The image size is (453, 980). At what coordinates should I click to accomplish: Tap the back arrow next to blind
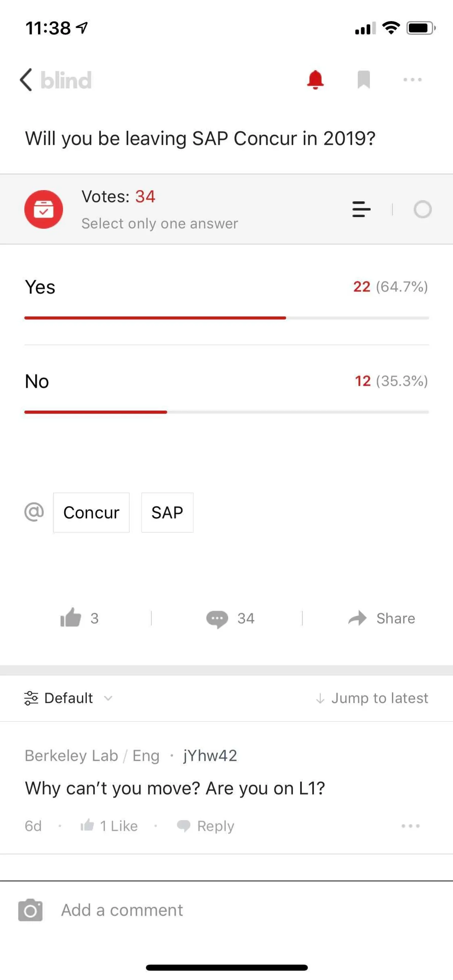point(26,80)
